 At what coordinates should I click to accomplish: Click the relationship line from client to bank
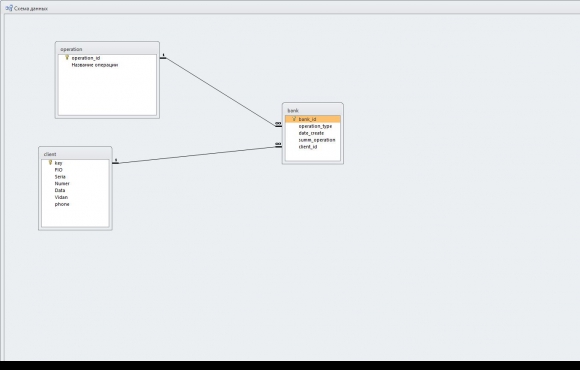(197, 155)
